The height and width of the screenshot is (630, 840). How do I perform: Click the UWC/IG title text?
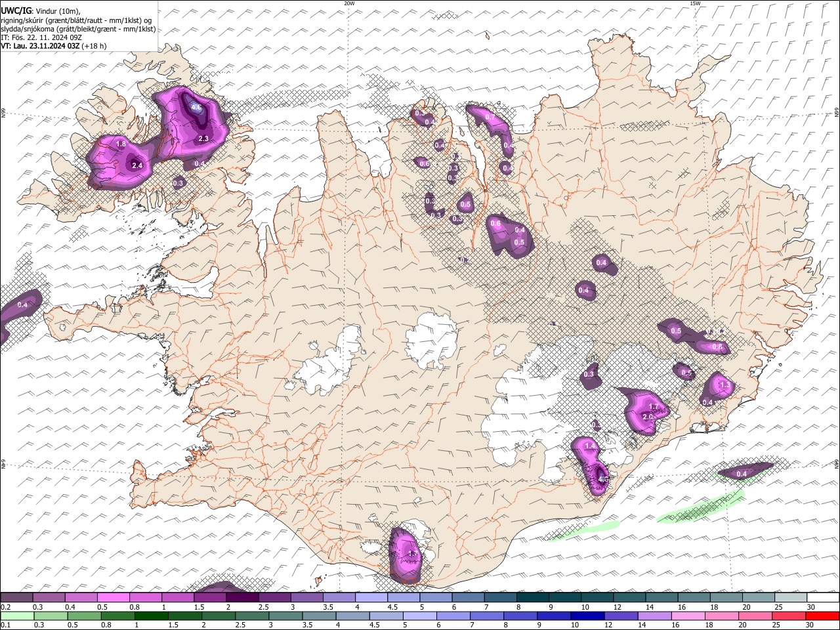click(16, 11)
